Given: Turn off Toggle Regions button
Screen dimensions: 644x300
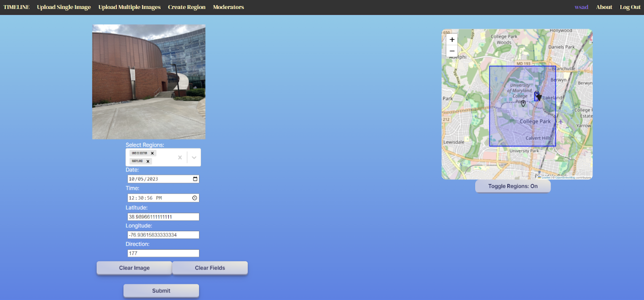Looking at the screenshot, I should [x=513, y=186].
